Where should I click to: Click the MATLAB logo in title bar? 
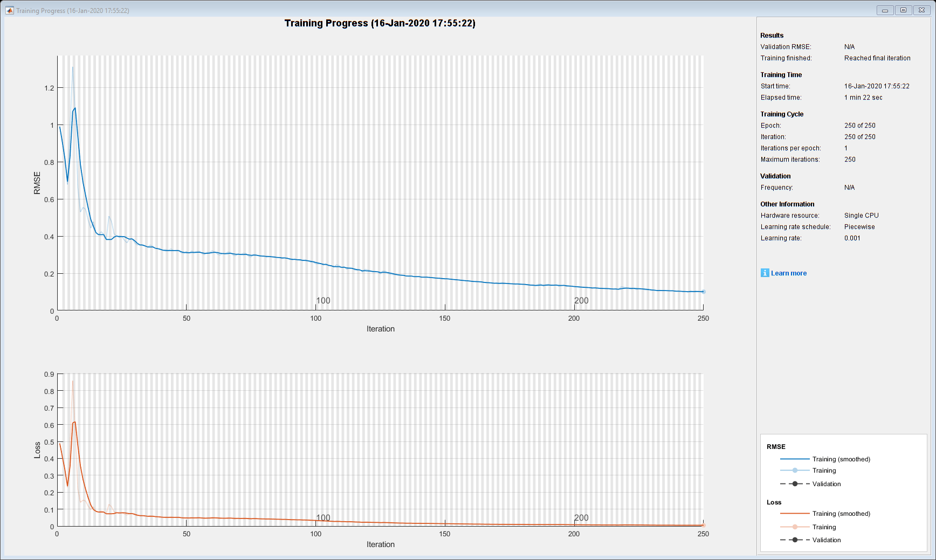coord(9,10)
